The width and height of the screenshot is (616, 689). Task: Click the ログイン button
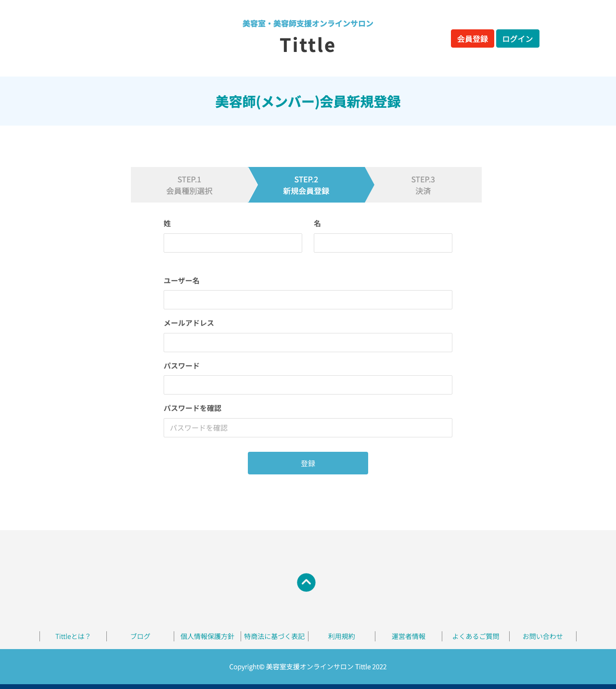[x=517, y=38]
